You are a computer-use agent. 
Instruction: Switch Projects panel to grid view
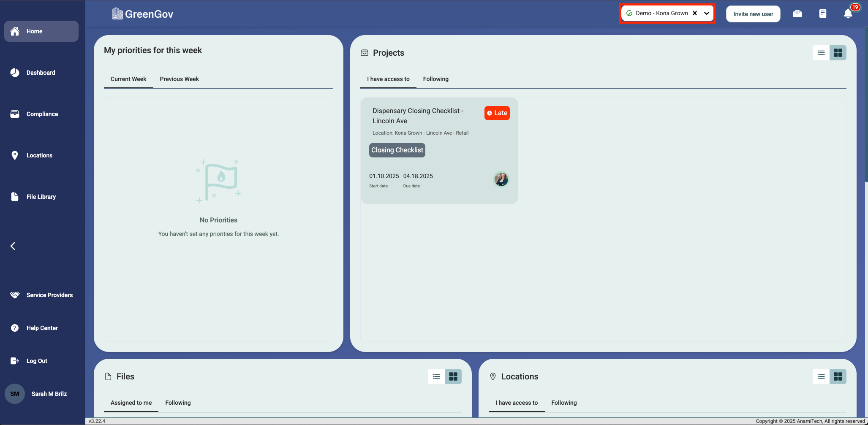pos(838,53)
